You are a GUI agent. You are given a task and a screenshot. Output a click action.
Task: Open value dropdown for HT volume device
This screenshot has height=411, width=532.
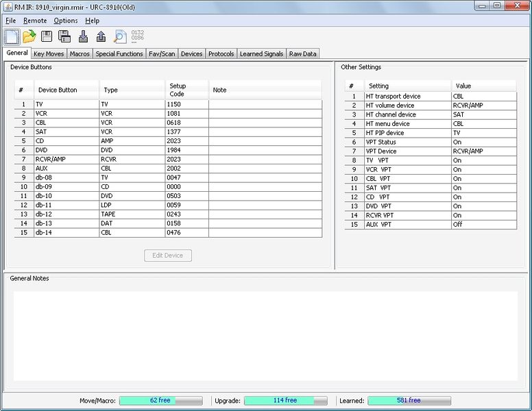[x=484, y=105]
